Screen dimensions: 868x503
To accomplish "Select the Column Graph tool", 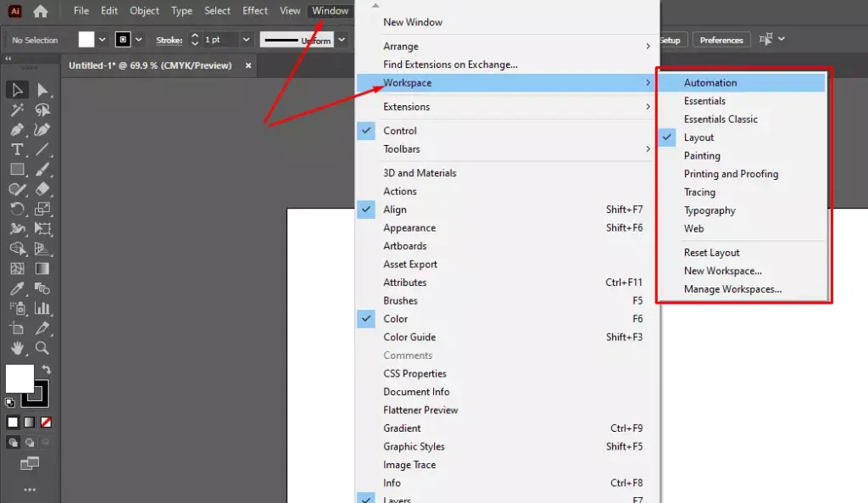I will pos(42,309).
